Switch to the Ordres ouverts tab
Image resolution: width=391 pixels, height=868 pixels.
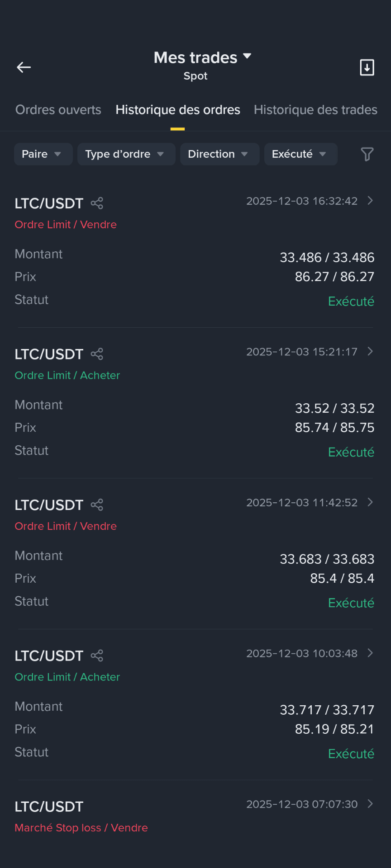[58, 110]
